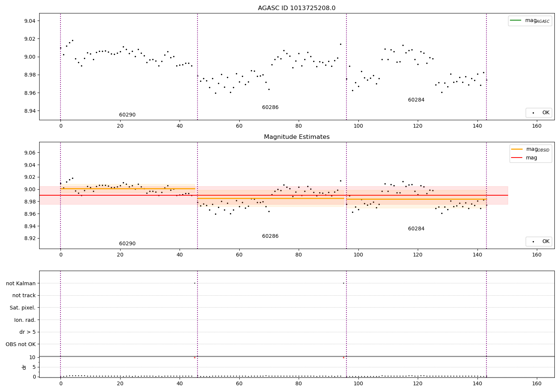Click the 'Ion. rad.' axis label

[x=25, y=320]
